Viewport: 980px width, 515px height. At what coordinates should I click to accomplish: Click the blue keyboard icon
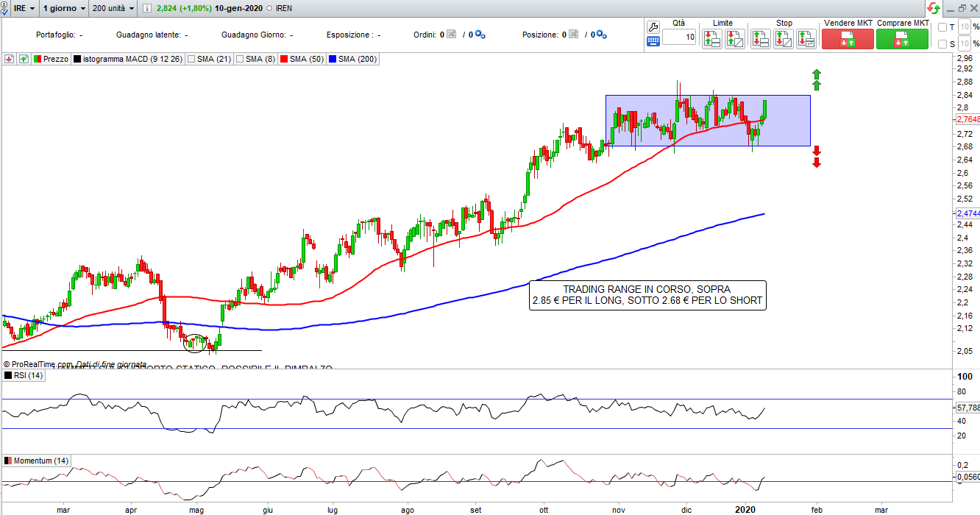point(653,41)
